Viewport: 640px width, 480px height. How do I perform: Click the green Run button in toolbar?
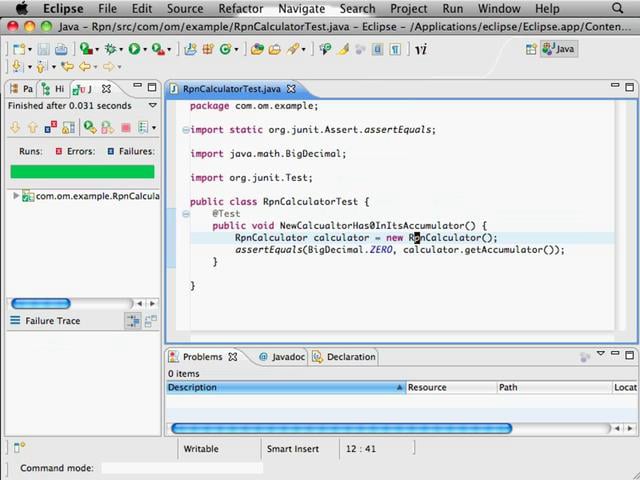point(134,49)
